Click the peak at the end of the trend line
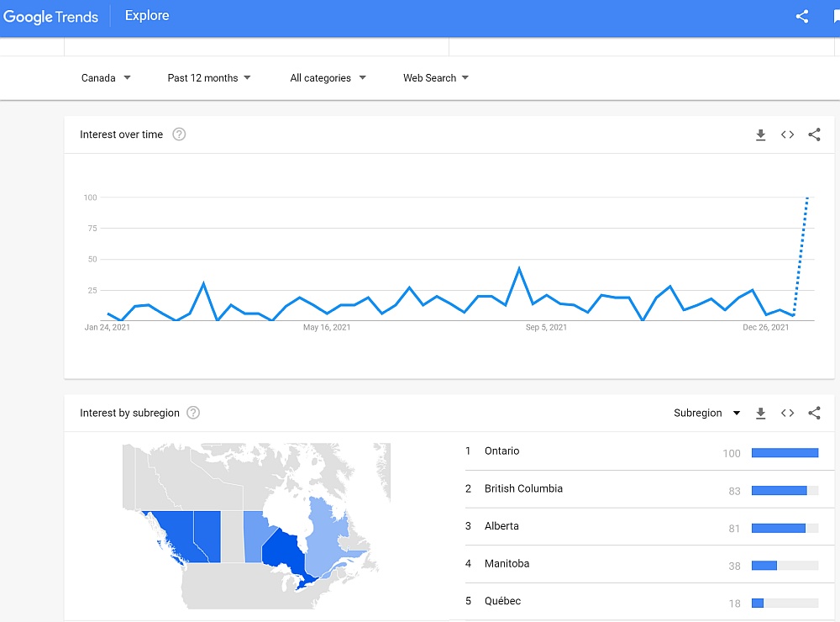The image size is (840, 622). [807, 198]
